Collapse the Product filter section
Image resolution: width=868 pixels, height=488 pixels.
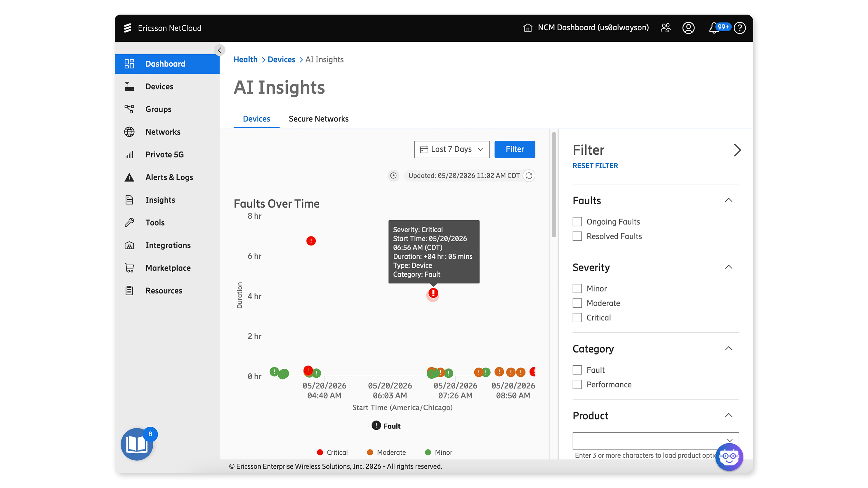728,415
